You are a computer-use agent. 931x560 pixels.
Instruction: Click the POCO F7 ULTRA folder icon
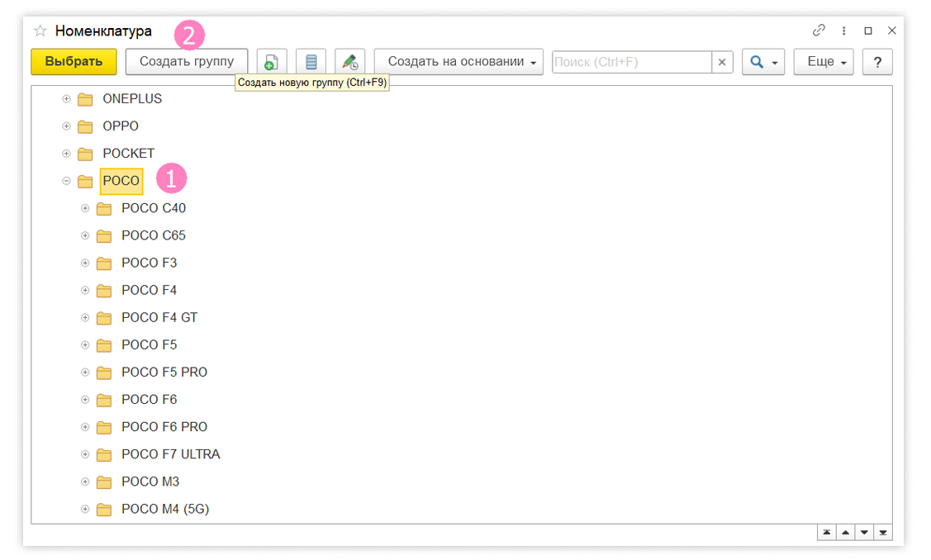coord(104,454)
